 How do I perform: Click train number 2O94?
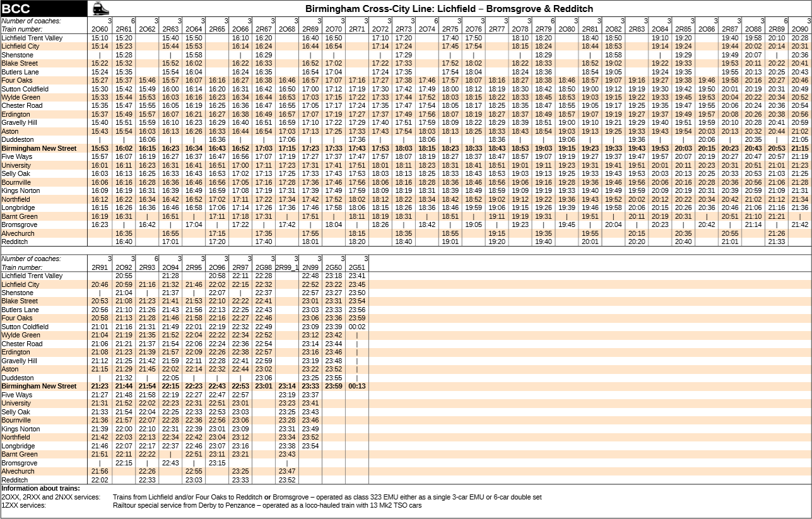(x=170, y=267)
